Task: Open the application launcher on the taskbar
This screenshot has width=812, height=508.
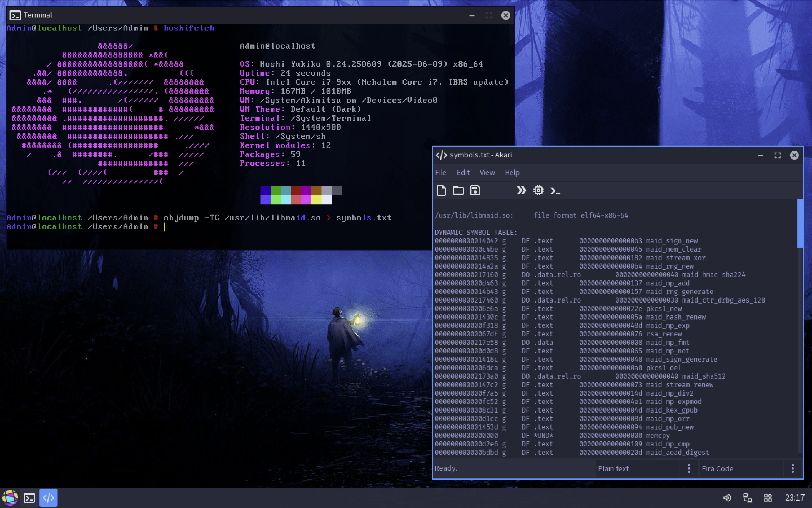Action: pos(10,498)
